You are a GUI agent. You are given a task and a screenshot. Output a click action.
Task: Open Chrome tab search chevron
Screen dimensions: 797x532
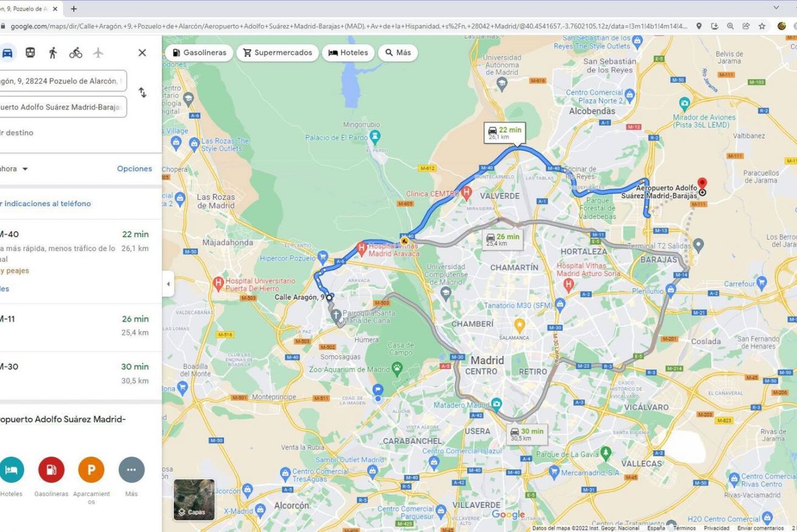click(776, 8)
